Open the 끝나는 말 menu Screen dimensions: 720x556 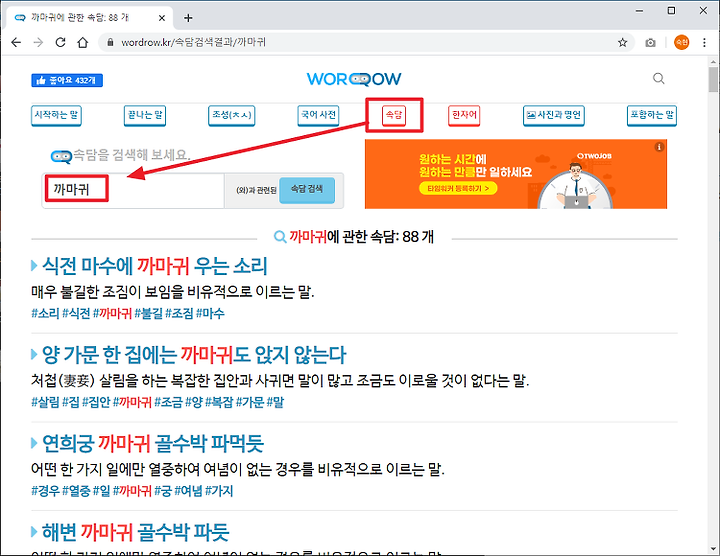(x=145, y=115)
